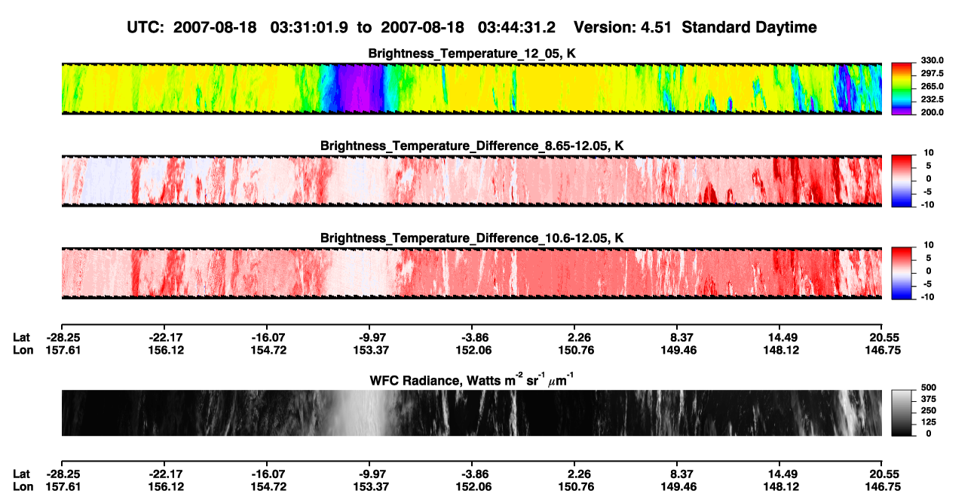Click the 500 label on the WFC colorbar
Screen dimensions: 980x503
tap(929, 387)
